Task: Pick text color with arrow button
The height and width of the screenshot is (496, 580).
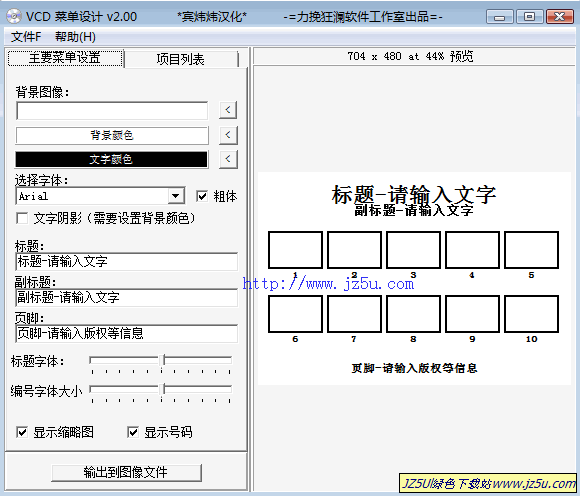Action: pyautogui.click(x=228, y=159)
